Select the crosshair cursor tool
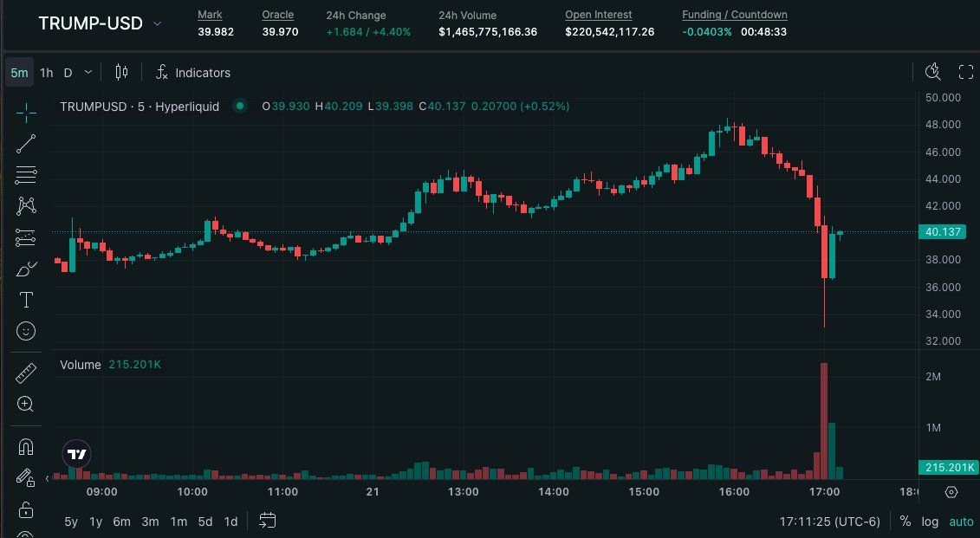The image size is (980, 538). [26, 113]
